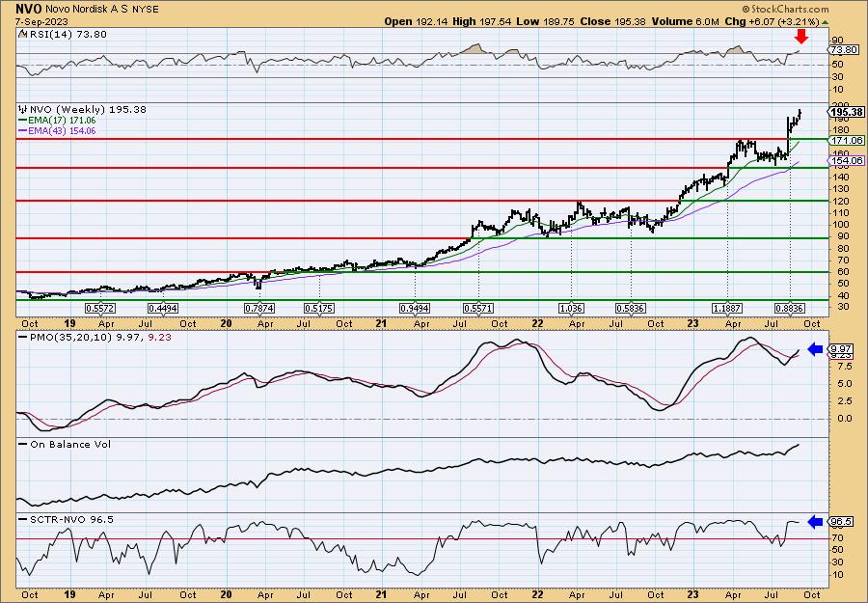Click the 1.036 cycle label
Screen dimensions: 868x603
tap(572, 308)
